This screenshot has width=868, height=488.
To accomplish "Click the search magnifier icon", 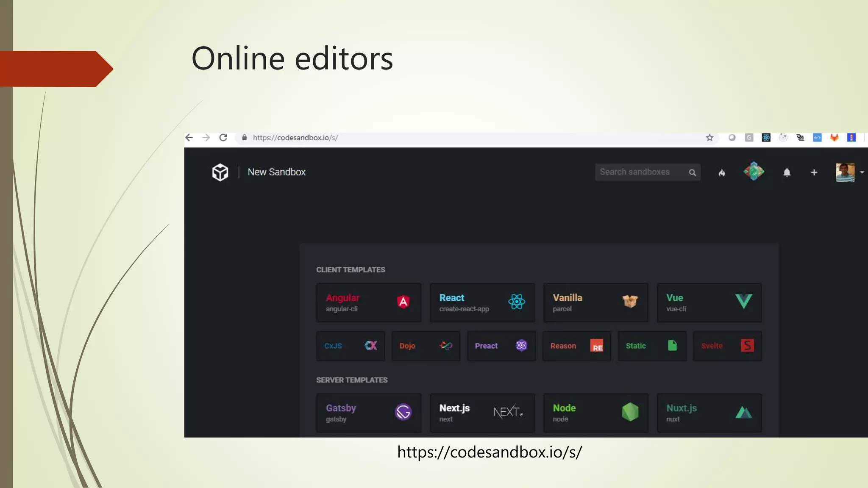I will [x=692, y=172].
